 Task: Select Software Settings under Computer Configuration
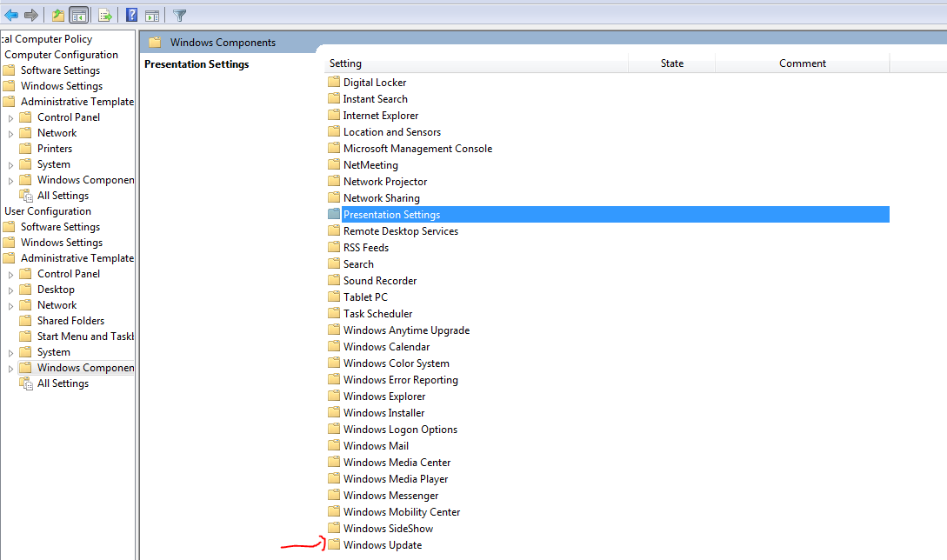pyautogui.click(x=60, y=70)
